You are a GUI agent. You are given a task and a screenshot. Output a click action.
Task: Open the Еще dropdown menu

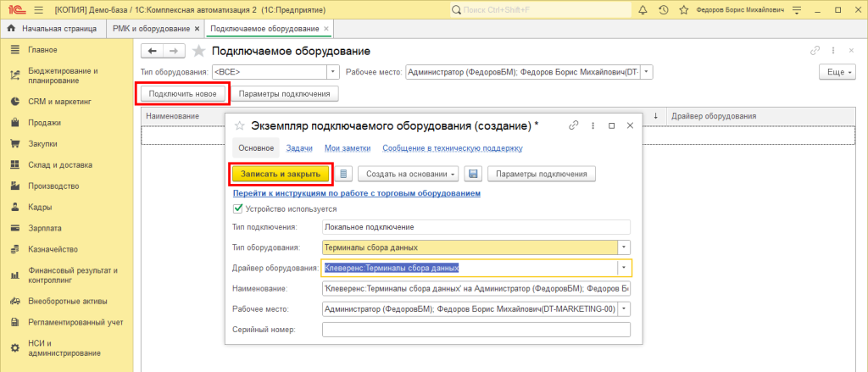pos(836,73)
